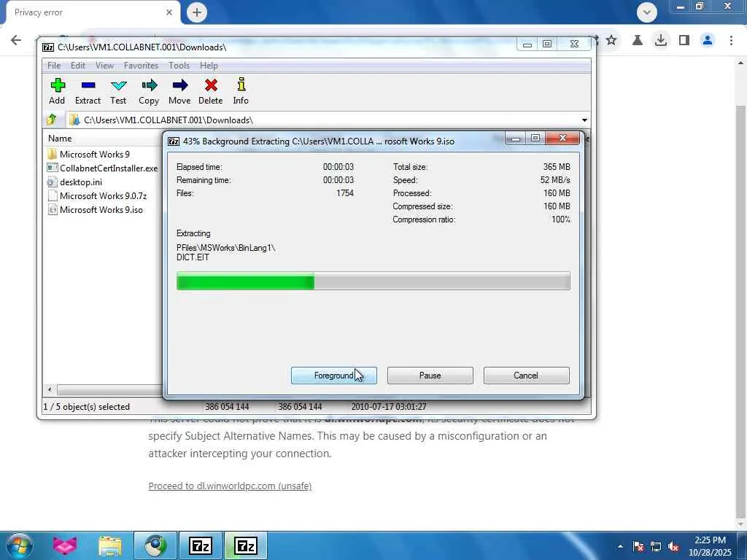Open the taskbar clock and date
This screenshot has height=560, width=747.
click(x=710, y=546)
